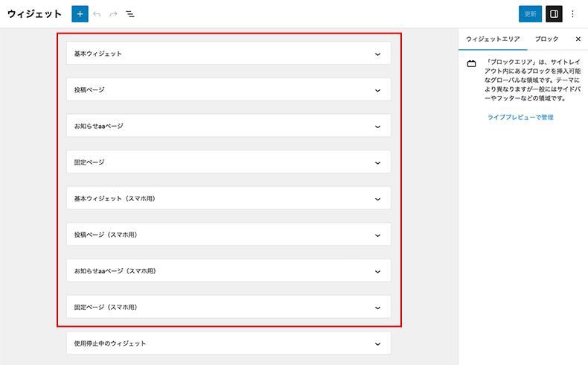This screenshot has height=365, width=588.
Task: Click the block area icon in sidebar
Action: (x=471, y=64)
